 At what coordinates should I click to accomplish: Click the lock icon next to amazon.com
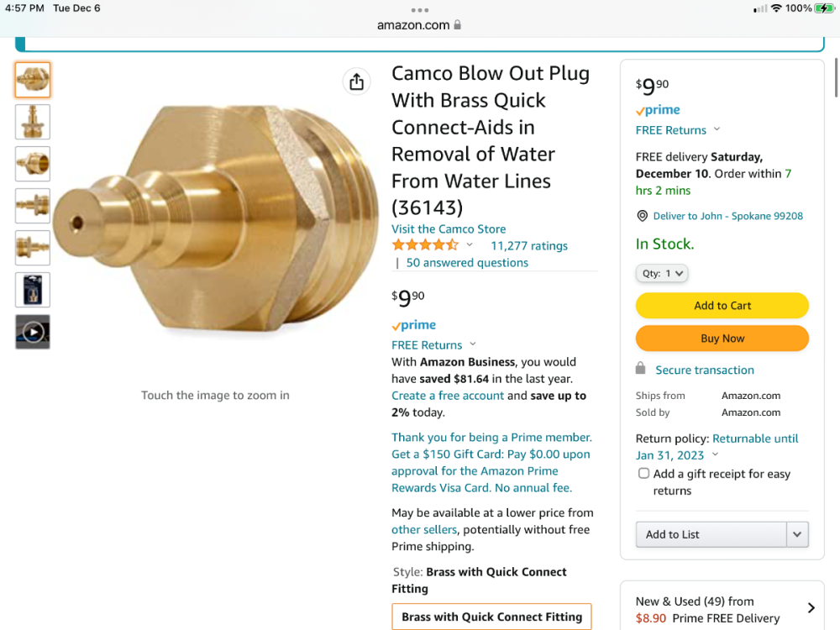coord(458,25)
